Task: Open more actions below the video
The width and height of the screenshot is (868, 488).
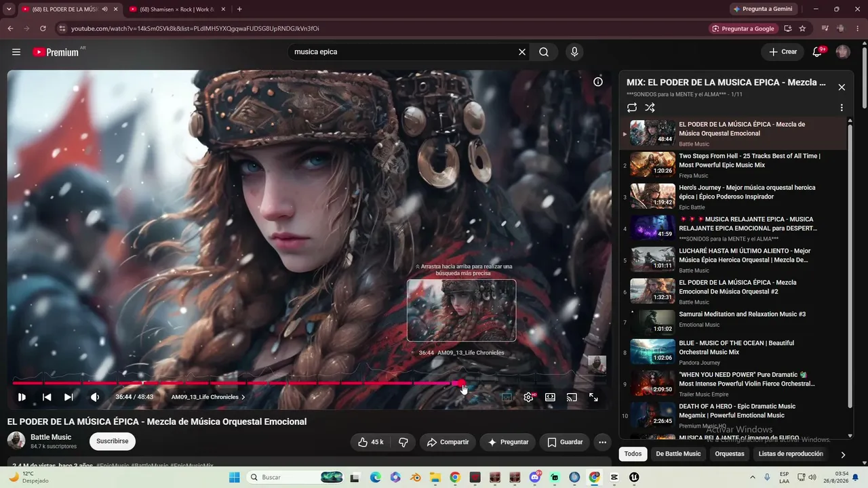Action: coord(602,442)
